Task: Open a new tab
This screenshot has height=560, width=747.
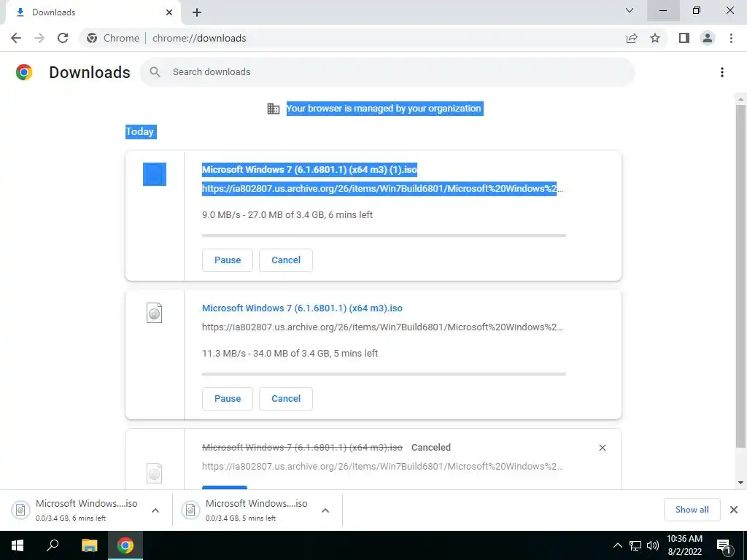Action: [x=197, y=12]
